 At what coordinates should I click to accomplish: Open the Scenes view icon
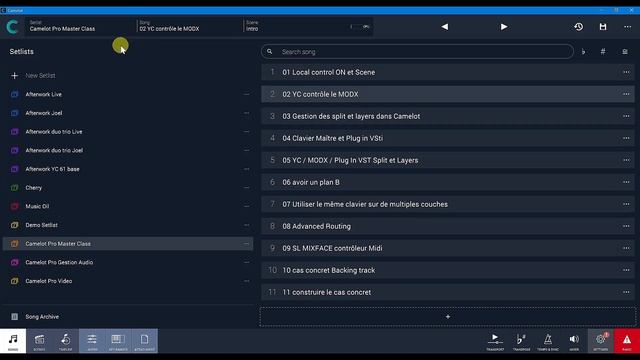tap(39, 341)
